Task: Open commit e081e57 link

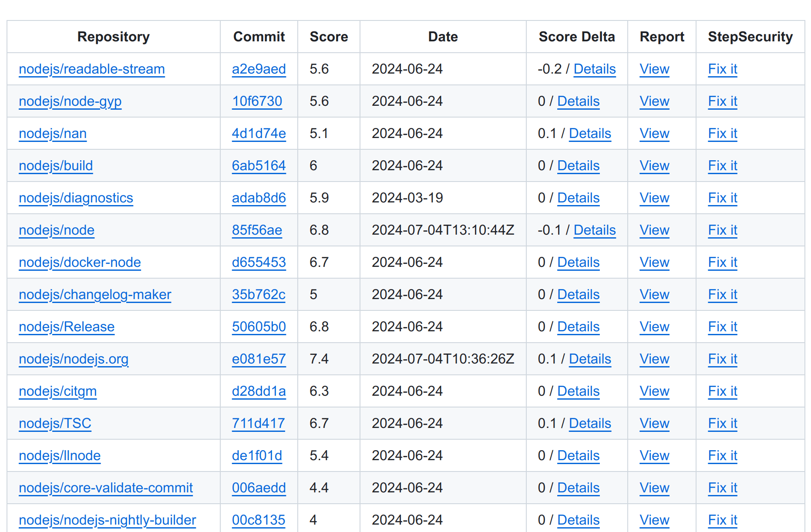Action: [x=259, y=359]
